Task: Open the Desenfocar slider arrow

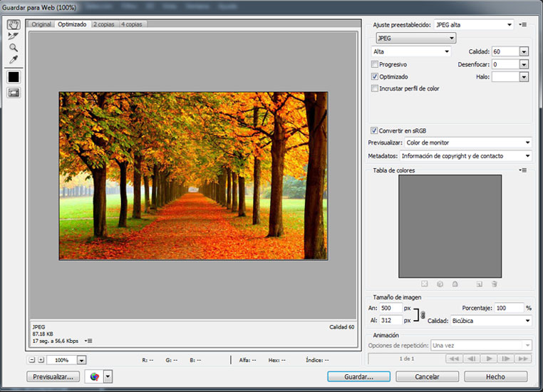Action: tap(524, 64)
